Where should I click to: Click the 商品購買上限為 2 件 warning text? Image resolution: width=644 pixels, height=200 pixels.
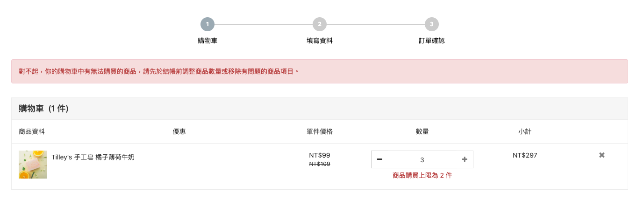[x=422, y=176]
